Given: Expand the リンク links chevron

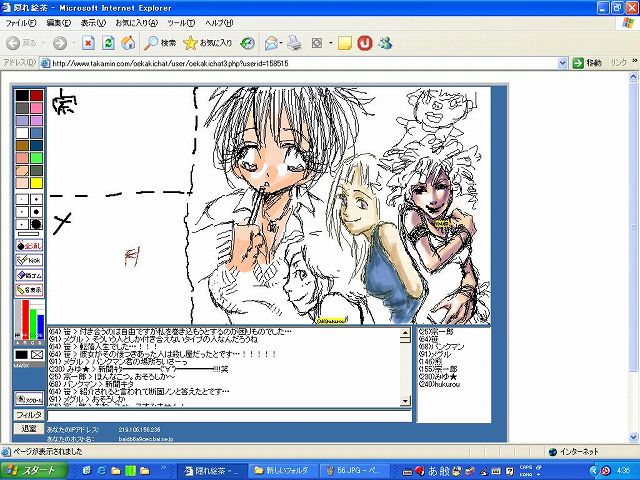Looking at the screenshot, I should [x=635, y=62].
